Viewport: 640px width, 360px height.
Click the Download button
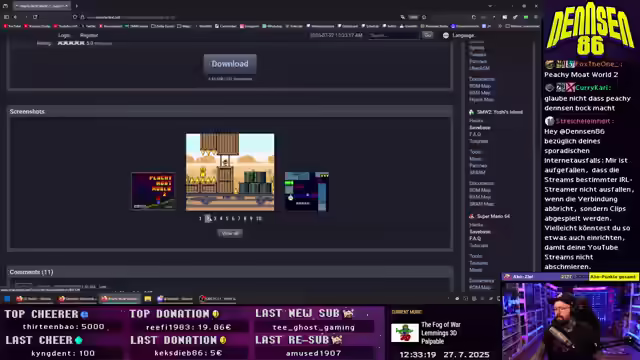tap(230, 64)
